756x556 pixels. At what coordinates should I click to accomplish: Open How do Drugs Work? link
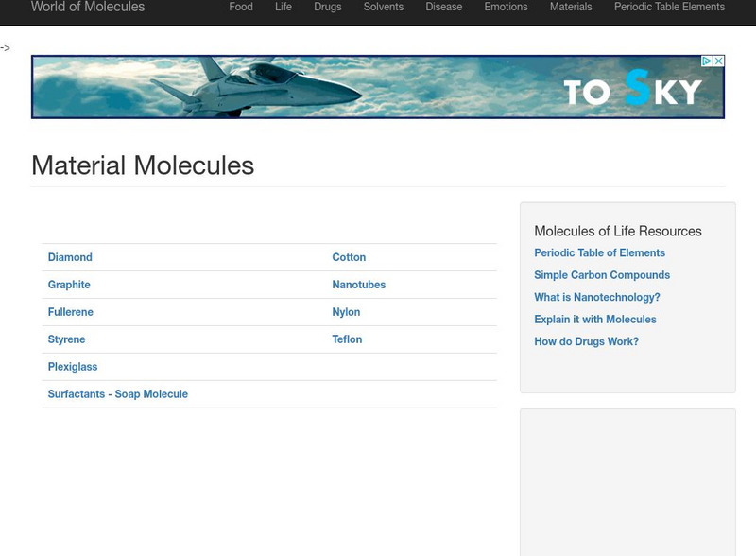tap(586, 342)
